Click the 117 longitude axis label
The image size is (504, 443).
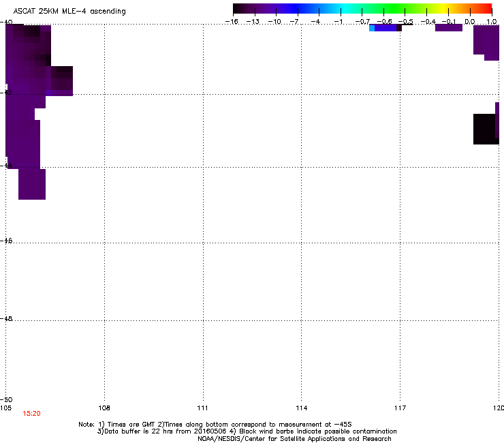tap(400, 408)
